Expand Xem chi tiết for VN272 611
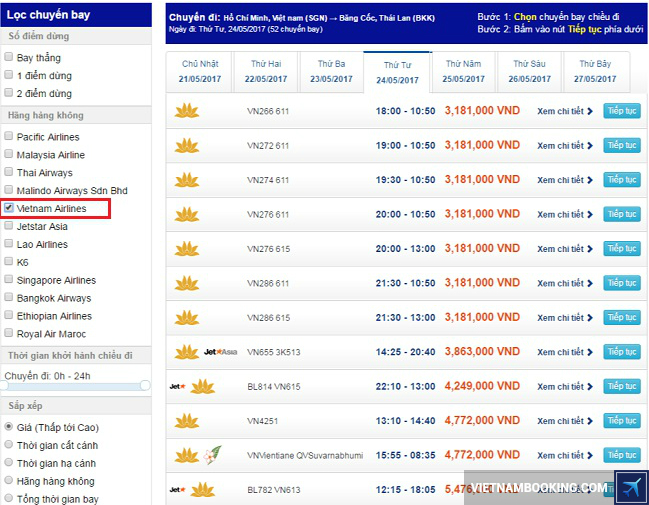Screen dimensions: 649x505 (565, 145)
